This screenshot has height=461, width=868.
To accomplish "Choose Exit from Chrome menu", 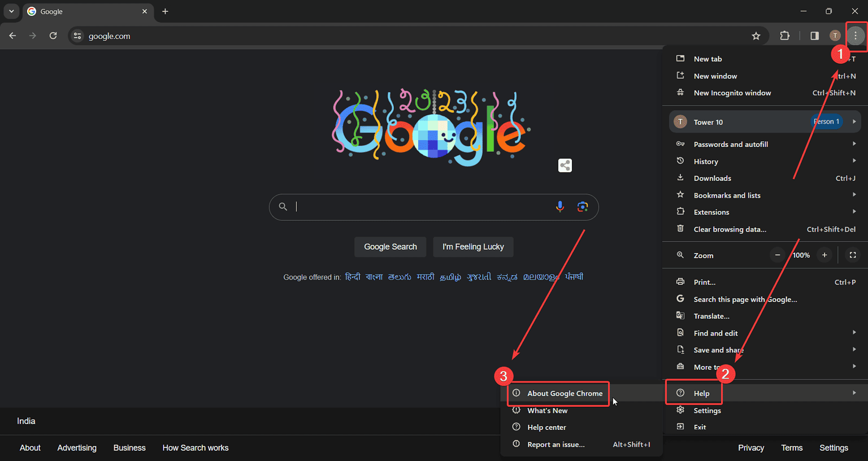I will 765,427.
